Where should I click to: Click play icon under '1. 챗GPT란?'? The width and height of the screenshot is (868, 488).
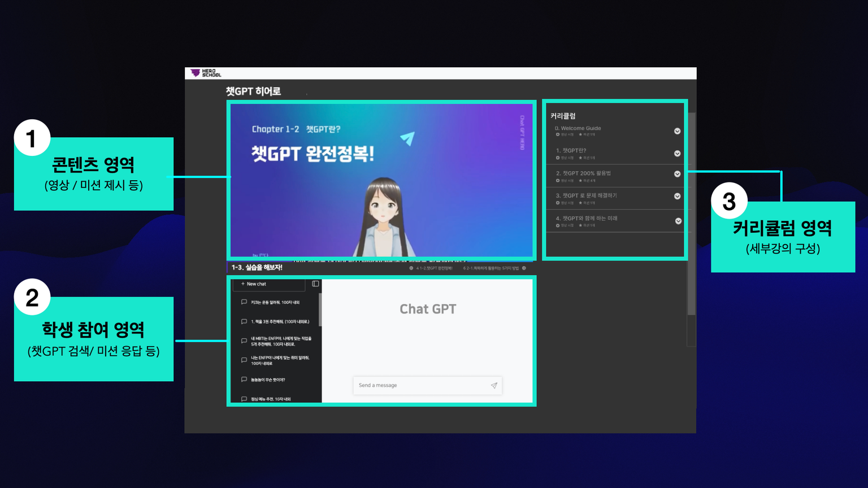pyautogui.click(x=558, y=158)
